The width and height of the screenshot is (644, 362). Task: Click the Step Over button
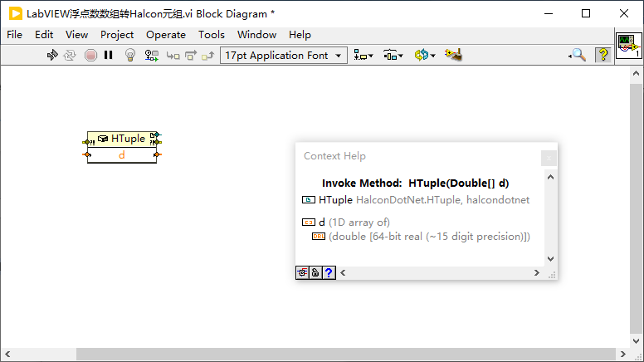point(191,55)
